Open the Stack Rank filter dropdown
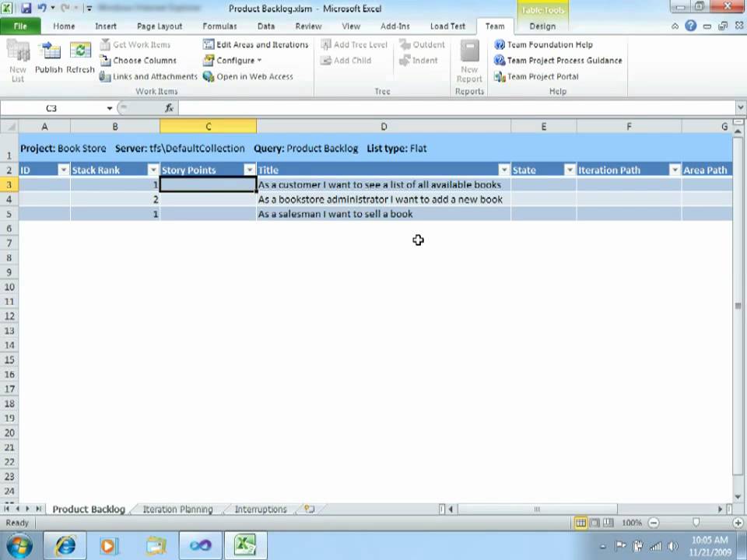The height and width of the screenshot is (560, 747). pyautogui.click(x=153, y=170)
